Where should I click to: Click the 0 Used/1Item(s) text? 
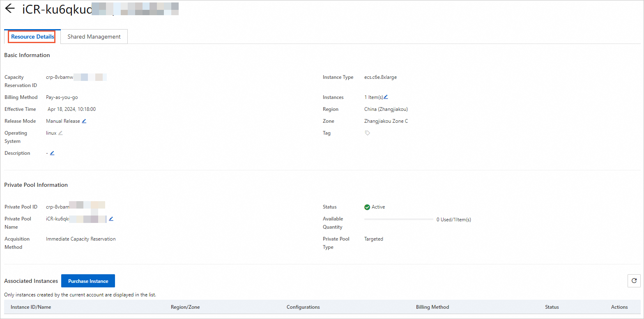pos(454,220)
